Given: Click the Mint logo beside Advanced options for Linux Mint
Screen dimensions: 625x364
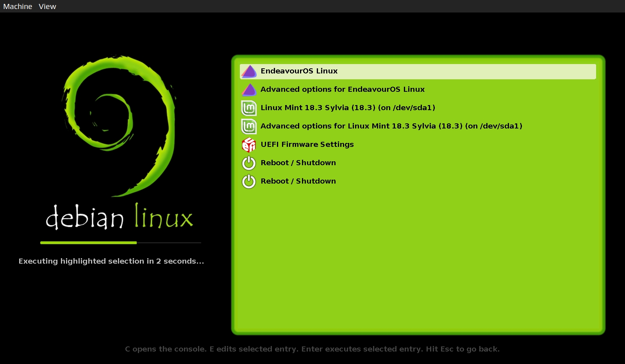Looking at the screenshot, I should (x=249, y=127).
